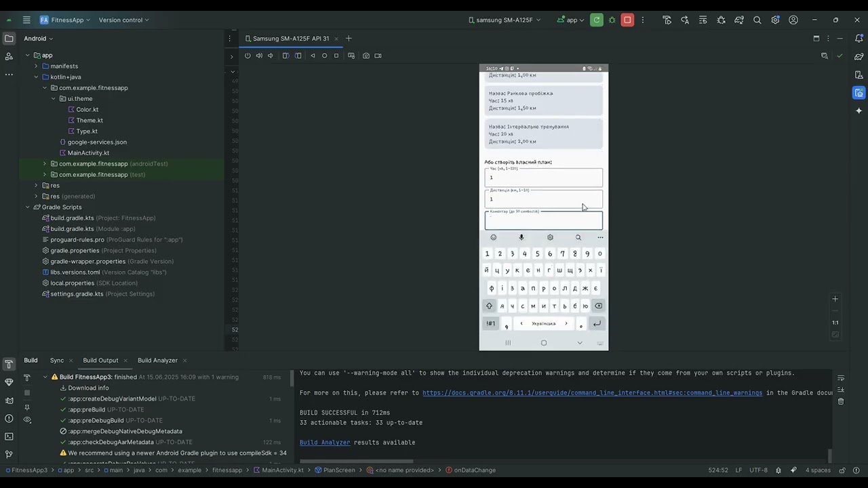Open the Android project view dropdown

39,39
